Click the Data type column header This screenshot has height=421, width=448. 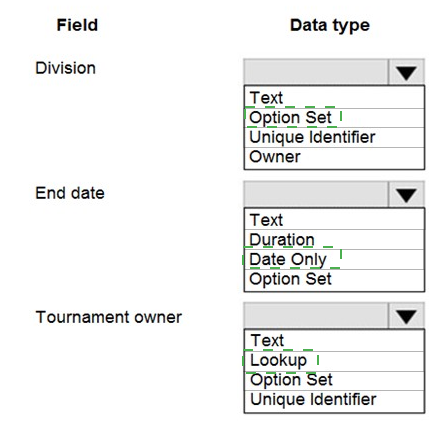point(330,26)
